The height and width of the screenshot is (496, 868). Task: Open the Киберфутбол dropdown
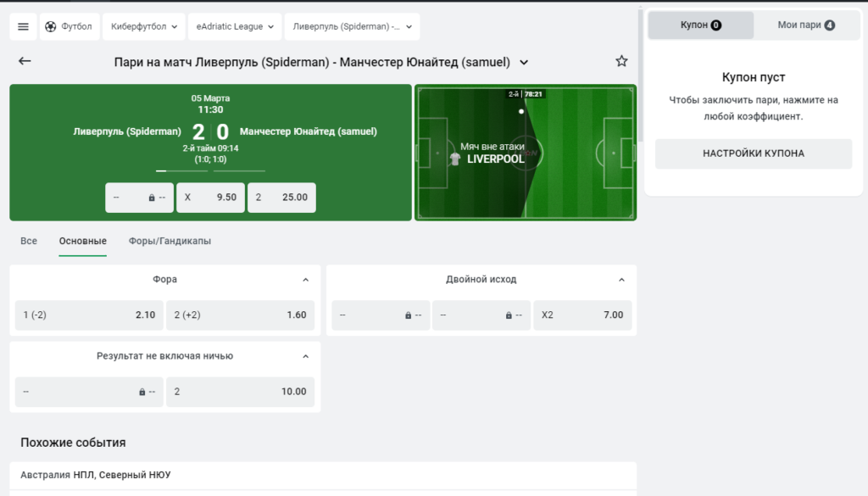(144, 26)
